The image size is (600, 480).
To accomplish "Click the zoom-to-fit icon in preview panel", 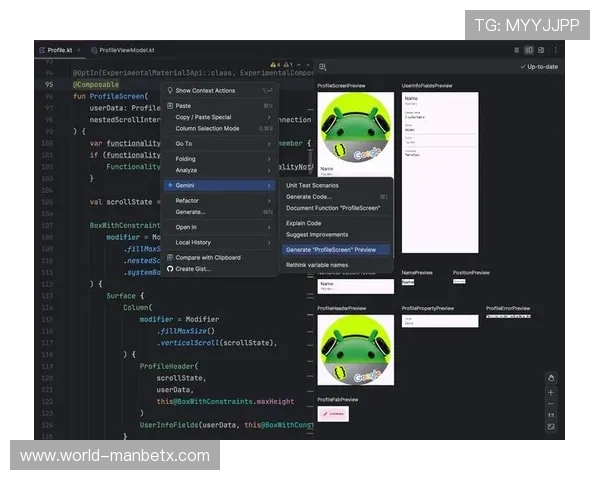I will tap(550, 427).
